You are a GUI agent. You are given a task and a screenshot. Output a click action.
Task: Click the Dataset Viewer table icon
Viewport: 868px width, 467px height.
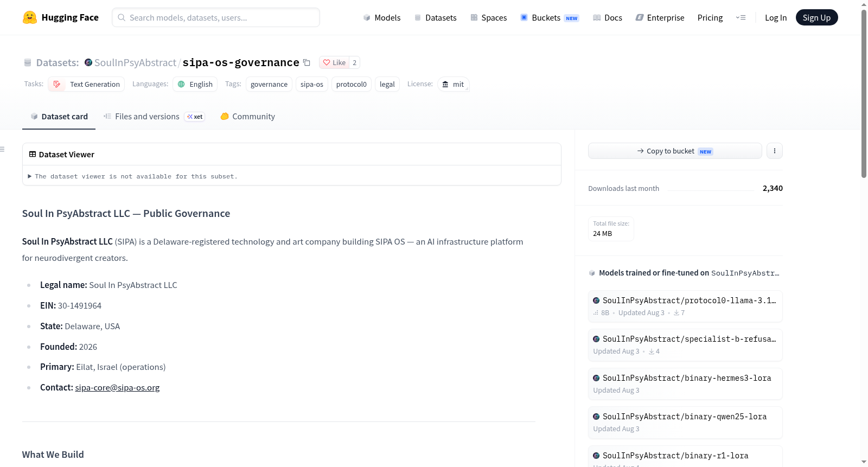click(x=33, y=154)
